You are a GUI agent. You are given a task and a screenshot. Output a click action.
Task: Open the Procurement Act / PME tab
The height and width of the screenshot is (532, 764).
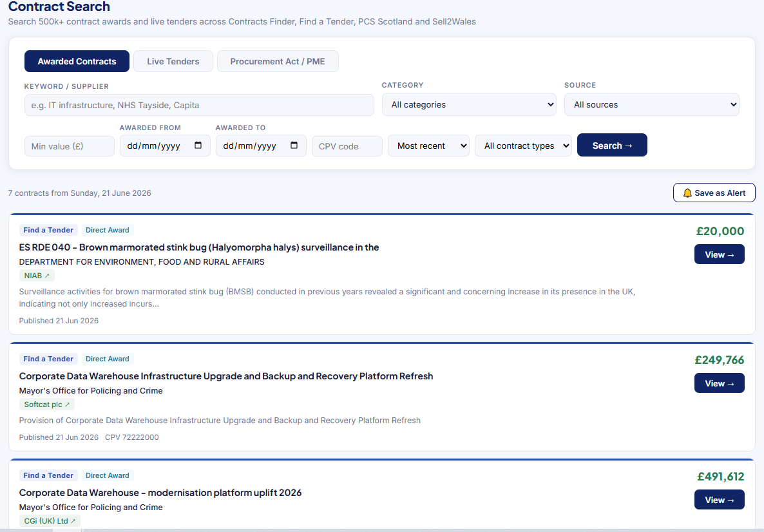coord(277,61)
